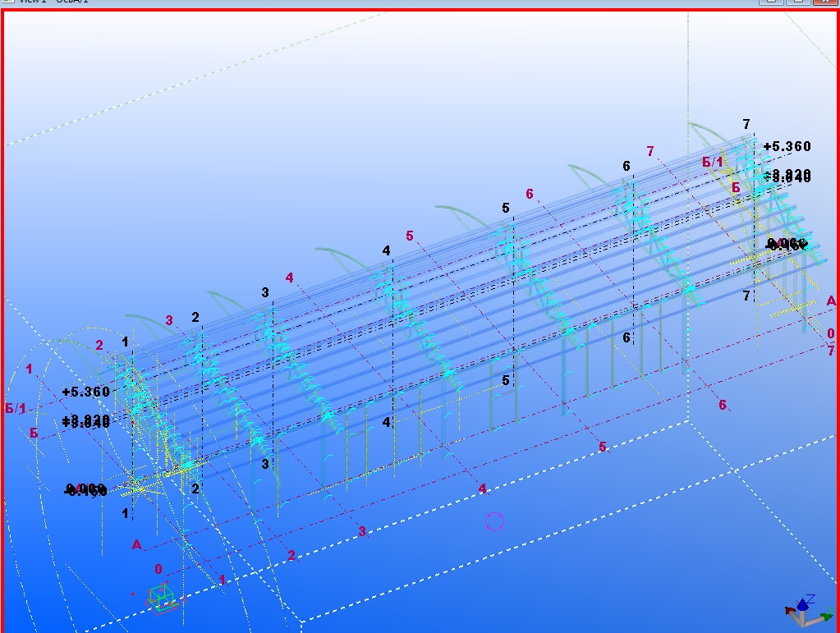Minimize the View 1 window
Screen dimensions: 840x633
[x=770, y=2]
